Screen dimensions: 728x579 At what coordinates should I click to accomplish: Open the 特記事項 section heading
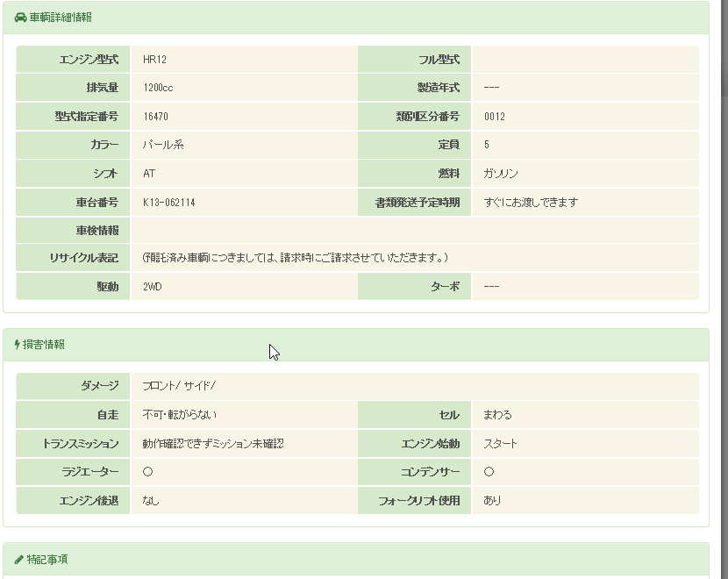46,559
